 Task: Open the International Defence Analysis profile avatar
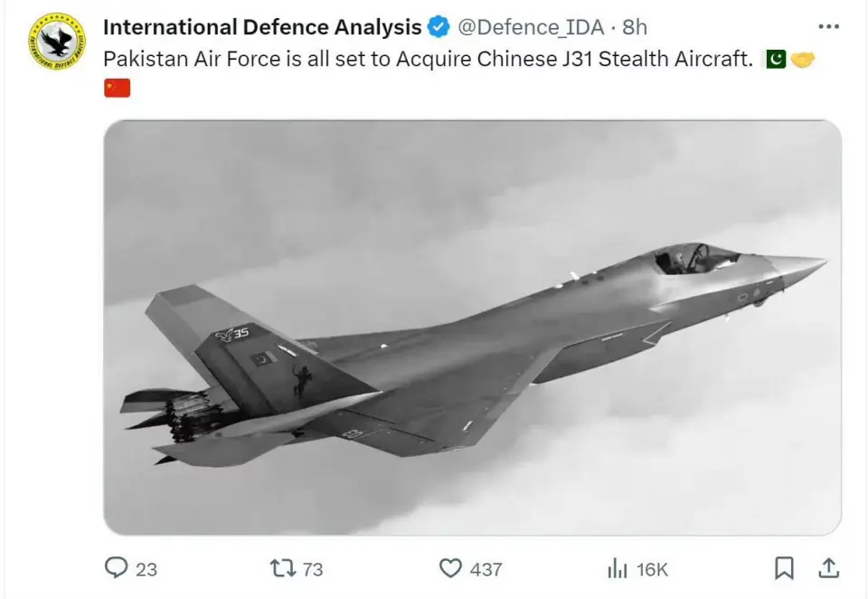(x=57, y=42)
